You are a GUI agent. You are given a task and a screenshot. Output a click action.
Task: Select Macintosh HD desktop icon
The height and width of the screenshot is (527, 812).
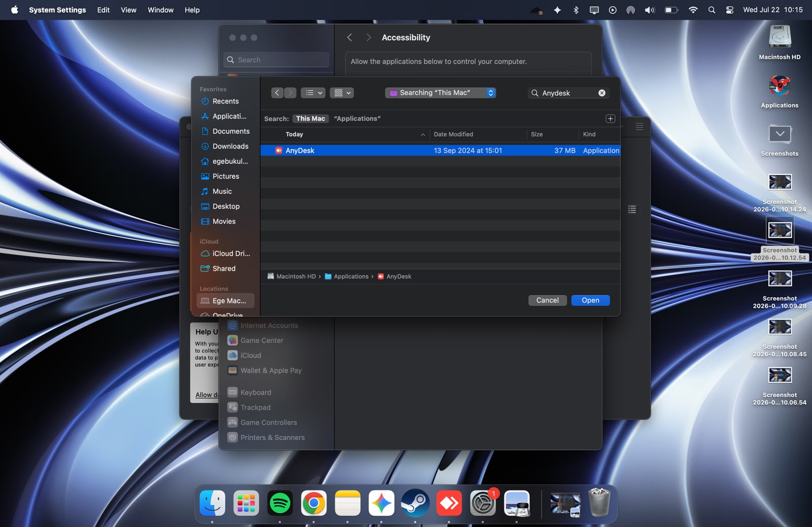click(x=780, y=43)
